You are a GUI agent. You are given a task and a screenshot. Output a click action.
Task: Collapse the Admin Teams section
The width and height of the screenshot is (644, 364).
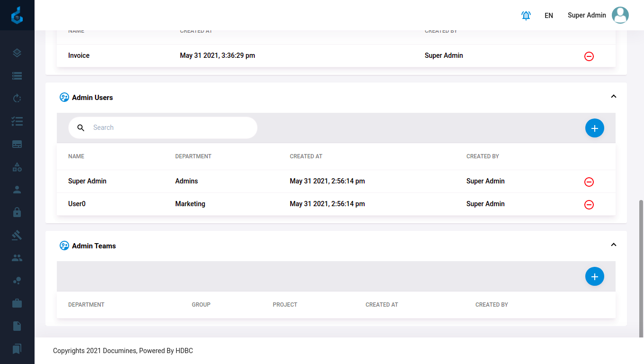click(x=613, y=245)
